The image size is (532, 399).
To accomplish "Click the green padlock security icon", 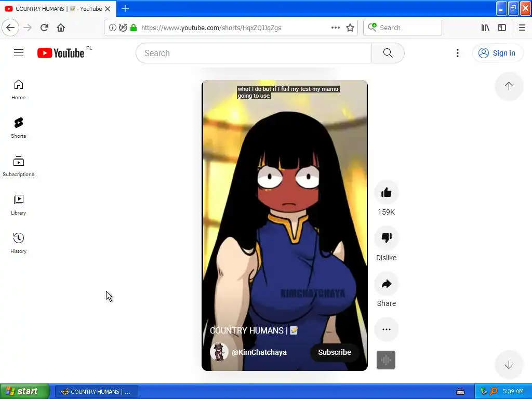I will pyautogui.click(x=134, y=28).
